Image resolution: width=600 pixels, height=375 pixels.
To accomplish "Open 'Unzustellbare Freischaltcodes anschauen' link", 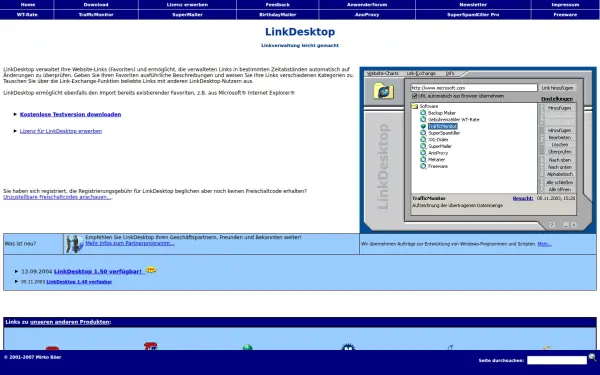I will click(x=57, y=197).
